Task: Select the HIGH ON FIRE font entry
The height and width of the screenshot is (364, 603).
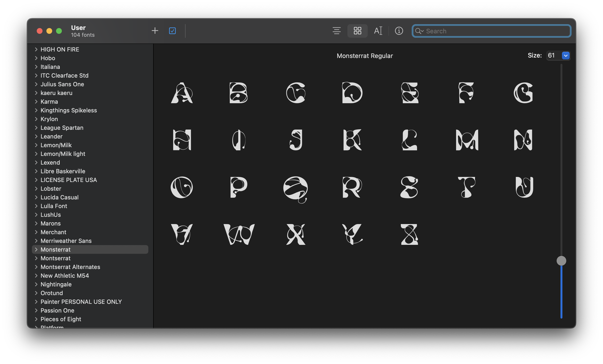Action: coord(60,50)
